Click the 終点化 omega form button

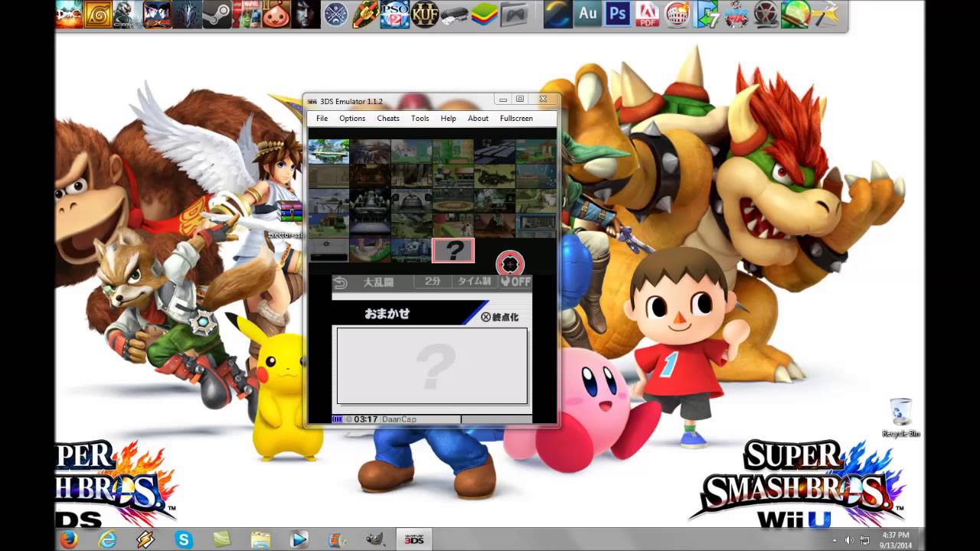(500, 317)
